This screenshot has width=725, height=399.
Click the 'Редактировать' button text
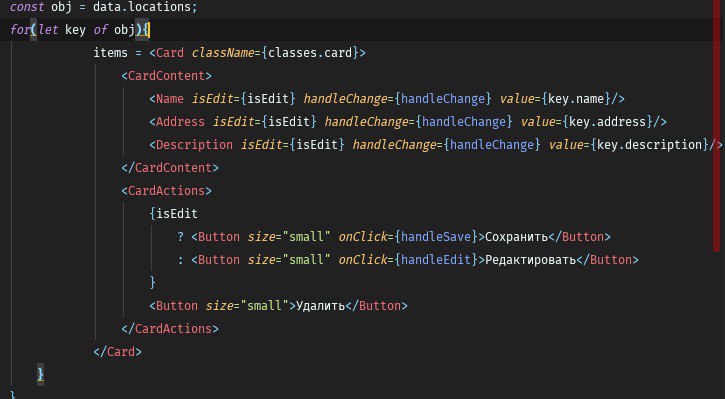(530, 260)
